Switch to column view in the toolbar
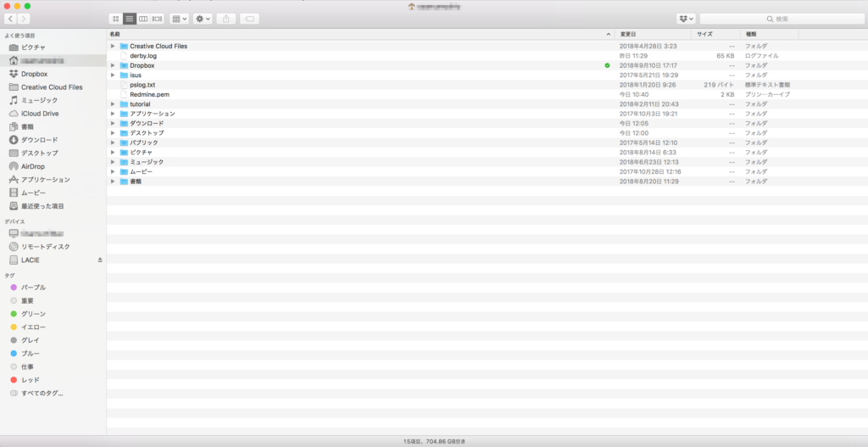 [143, 19]
